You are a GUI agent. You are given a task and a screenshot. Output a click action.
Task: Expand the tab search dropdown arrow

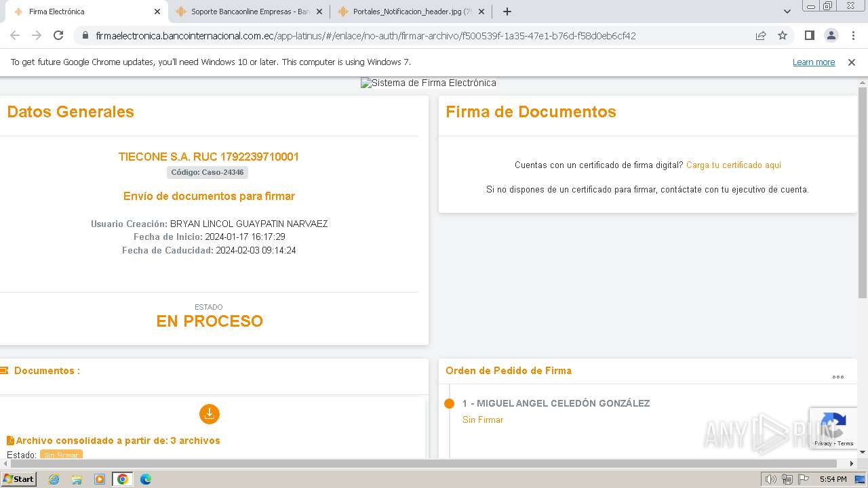coord(787,12)
